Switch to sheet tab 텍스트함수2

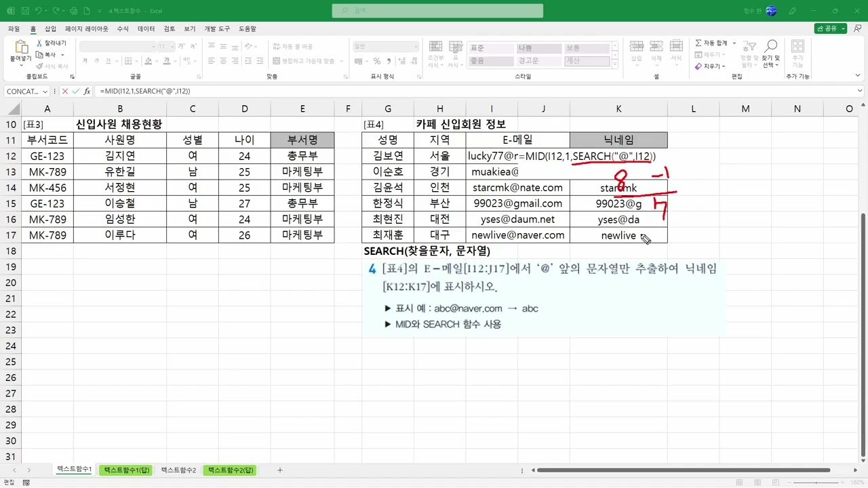point(178,470)
